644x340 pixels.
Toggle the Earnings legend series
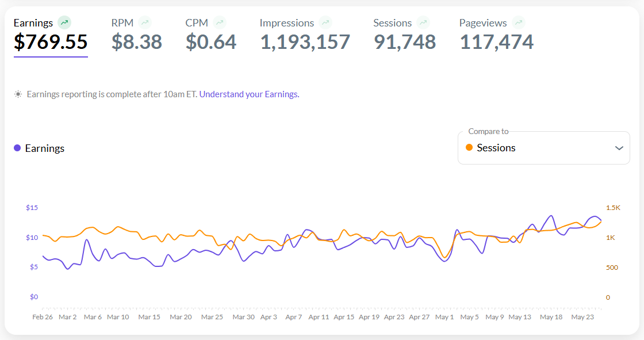(x=39, y=148)
